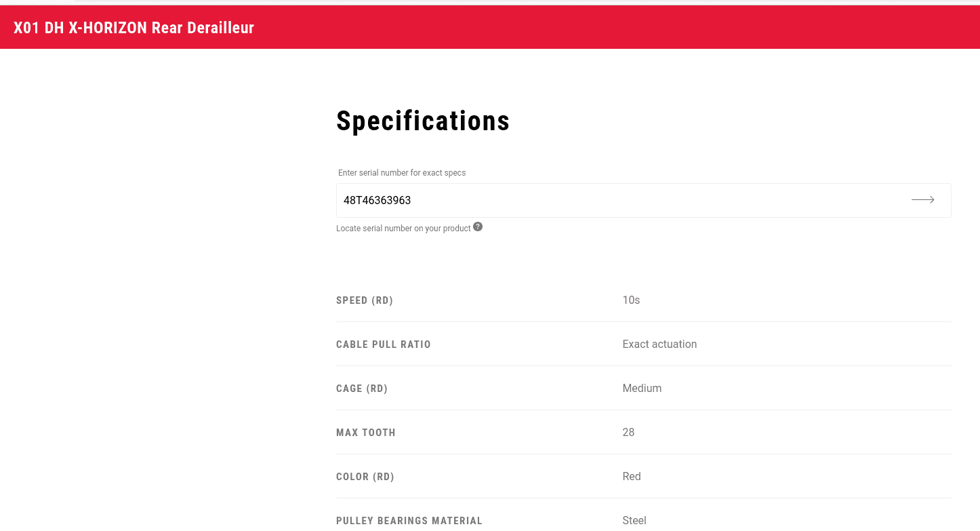The image size is (980, 531).
Task: Click the max tooth value 28
Action: click(x=628, y=432)
